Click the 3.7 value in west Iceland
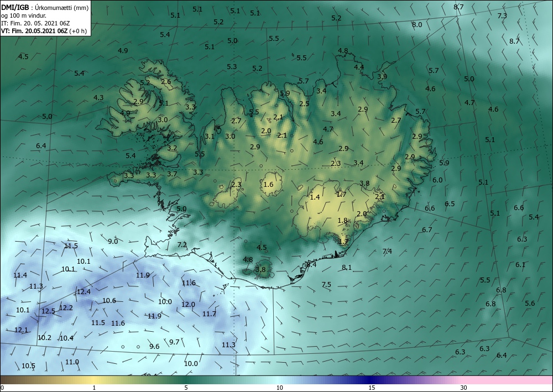Screen dimensions: 553x392 (172, 174)
